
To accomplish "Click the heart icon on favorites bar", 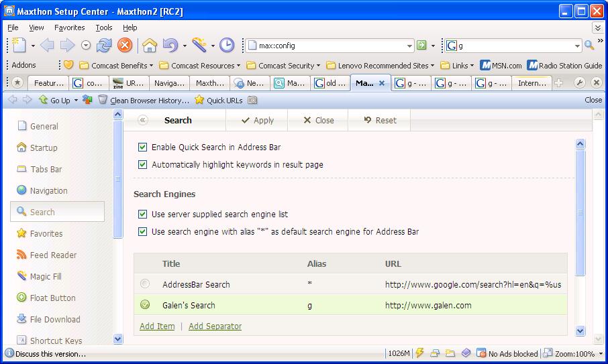I will point(68,64).
